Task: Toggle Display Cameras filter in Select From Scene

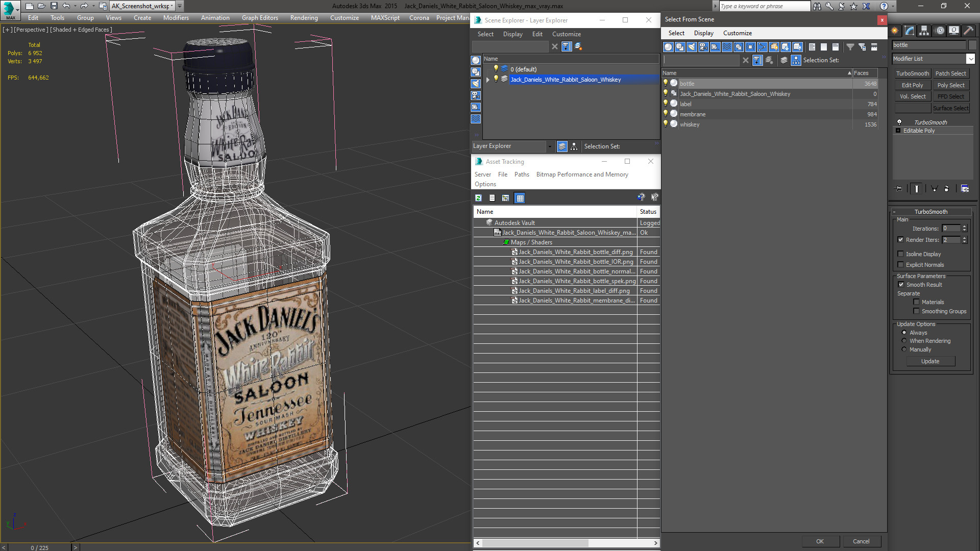Action: point(703,47)
